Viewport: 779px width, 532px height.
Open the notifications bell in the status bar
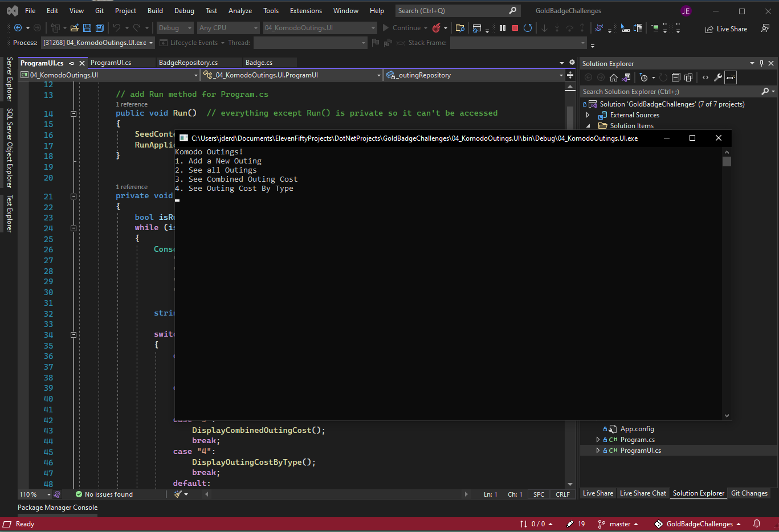point(757,524)
